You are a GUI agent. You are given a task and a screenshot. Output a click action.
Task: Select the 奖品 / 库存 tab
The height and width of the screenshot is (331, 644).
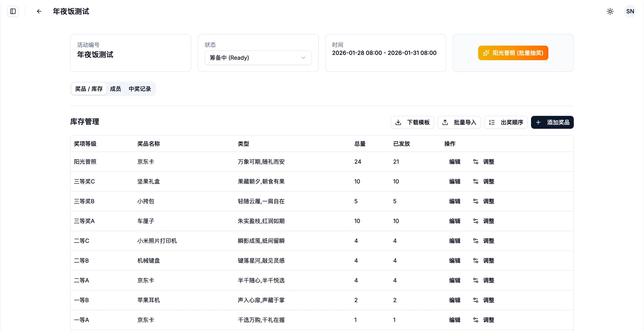tap(89, 89)
